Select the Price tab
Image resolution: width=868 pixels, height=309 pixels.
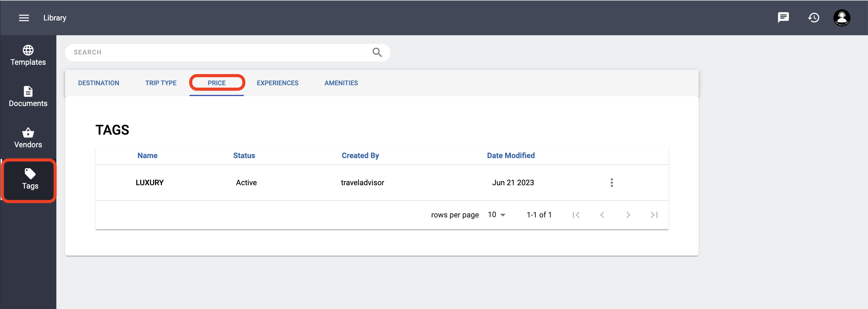[x=216, y=83]
